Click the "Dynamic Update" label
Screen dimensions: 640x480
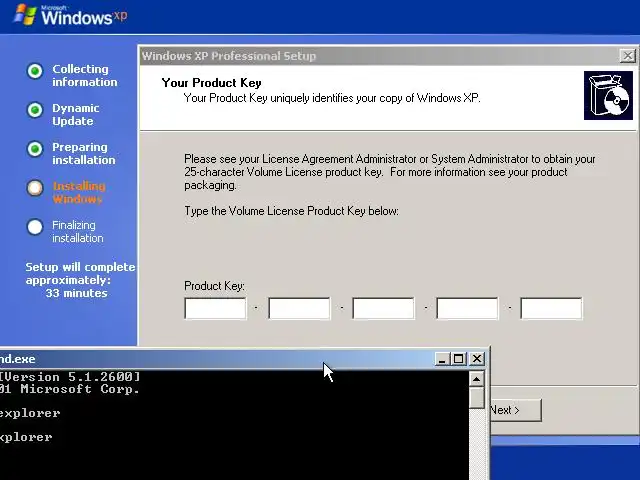(x=76, y=114)
